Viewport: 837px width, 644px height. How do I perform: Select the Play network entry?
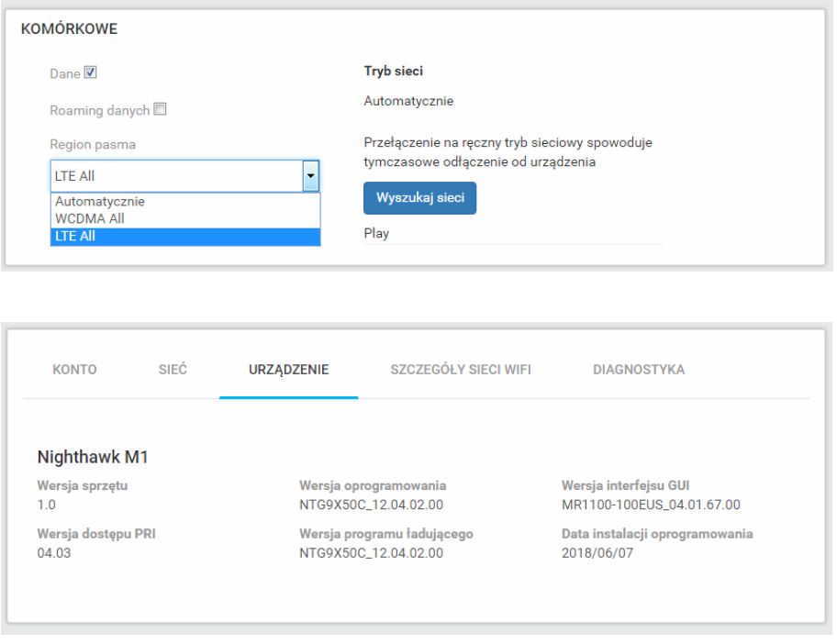coord(377,234)
